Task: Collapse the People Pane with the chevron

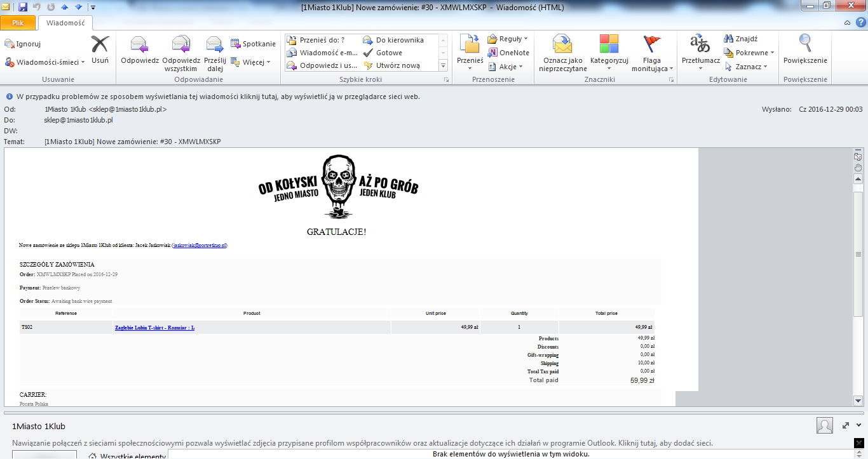Action: [859, 425]
